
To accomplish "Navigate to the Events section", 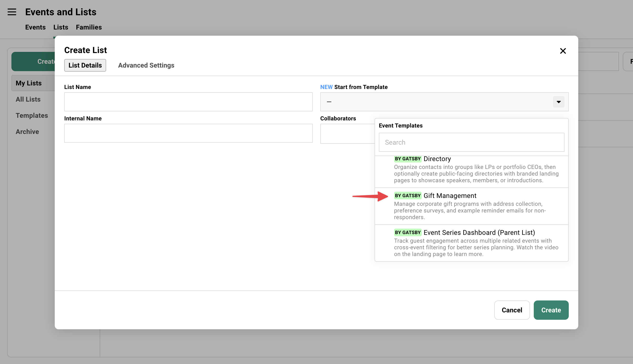I will point(35,27).
